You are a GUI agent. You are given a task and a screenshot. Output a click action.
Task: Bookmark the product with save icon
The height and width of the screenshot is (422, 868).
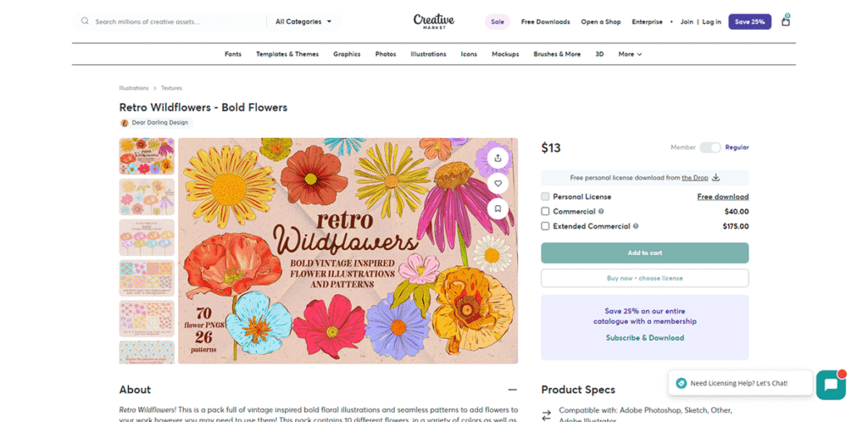coord(498,208)
